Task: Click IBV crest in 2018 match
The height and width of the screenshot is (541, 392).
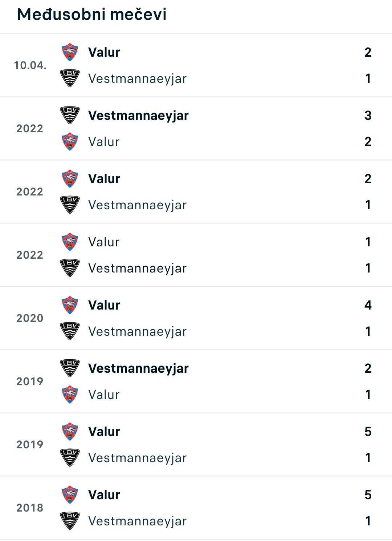Action: click(x=70, y=521)
